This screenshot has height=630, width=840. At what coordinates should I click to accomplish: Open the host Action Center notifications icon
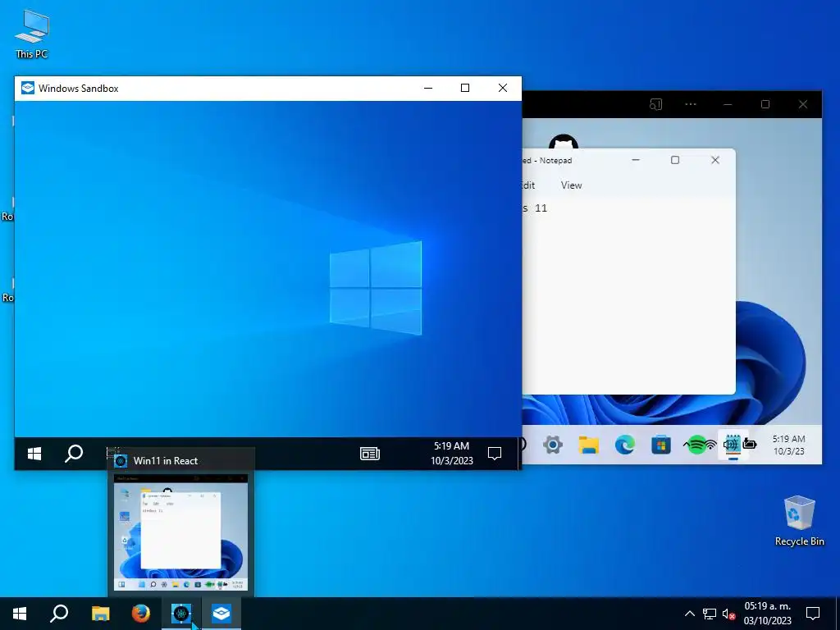[813, 614]
